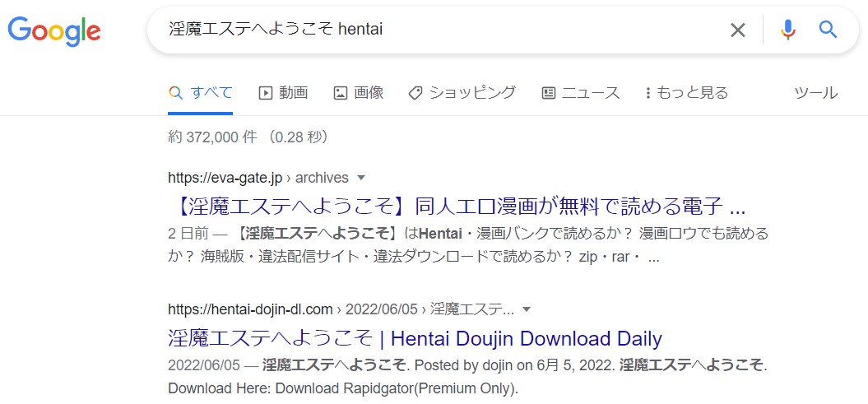The height and width of the screenshot is (404, 868).
Task: Switch to the 動画 tab
Action: (x=283, y=92)
